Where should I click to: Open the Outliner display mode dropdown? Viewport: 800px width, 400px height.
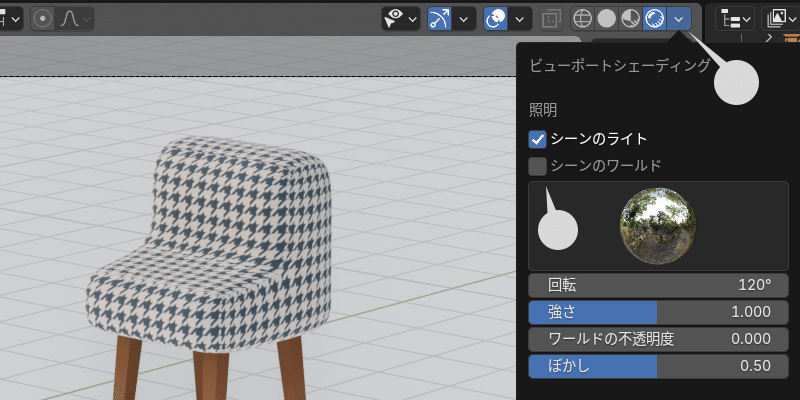tap(781, 19)
